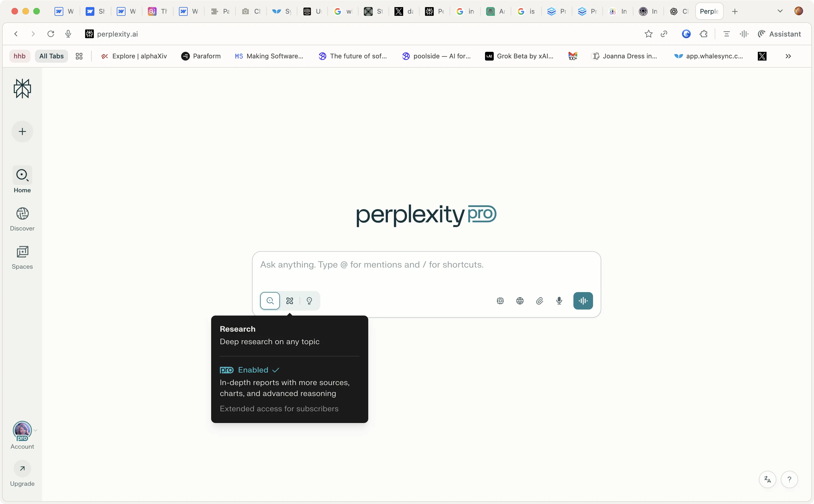Click the Perplexity logo in sidebar
The width and height of the screenshot is (814, 504).
tap(22, 89)
